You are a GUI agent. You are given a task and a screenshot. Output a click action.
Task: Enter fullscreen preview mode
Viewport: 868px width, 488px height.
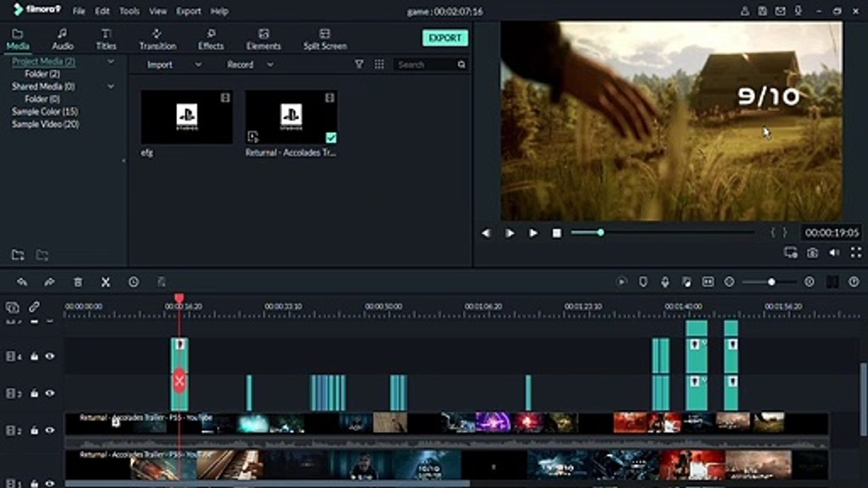pyautogui.click(x=856, y=253)
